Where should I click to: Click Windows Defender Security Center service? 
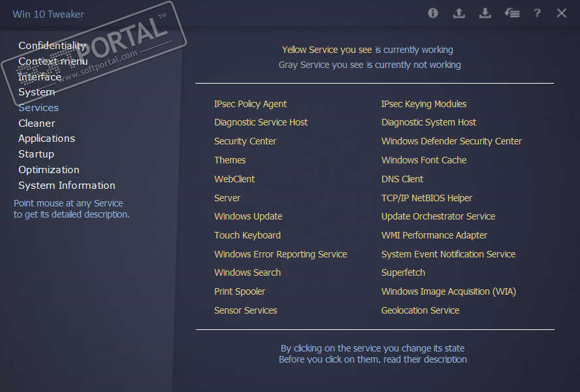point(451,141)
